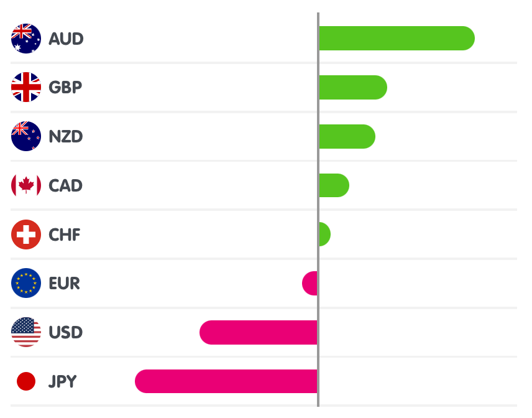Viewport: 532px width, 418px height.
Task: Click the United States flag icon
Action: point(26,332)
